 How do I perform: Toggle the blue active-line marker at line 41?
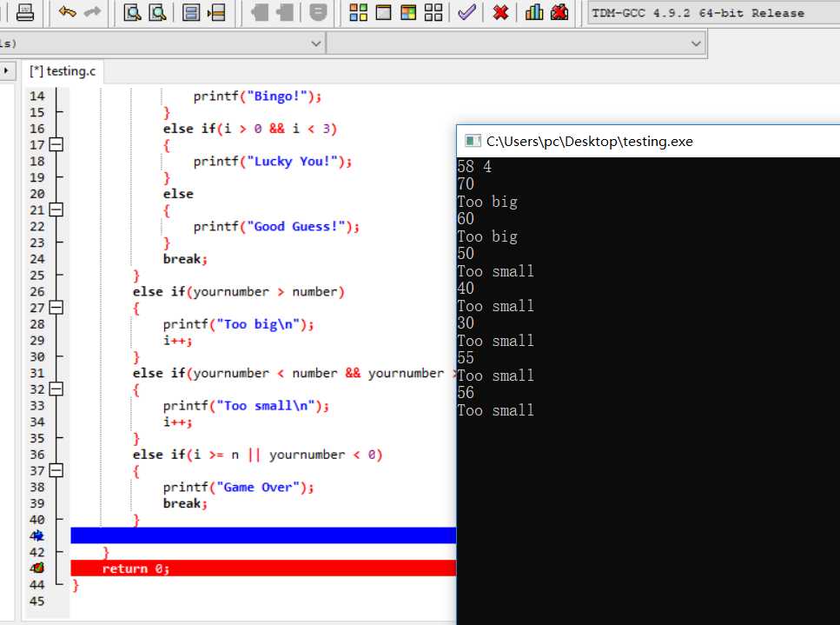(x=37, y=535)
